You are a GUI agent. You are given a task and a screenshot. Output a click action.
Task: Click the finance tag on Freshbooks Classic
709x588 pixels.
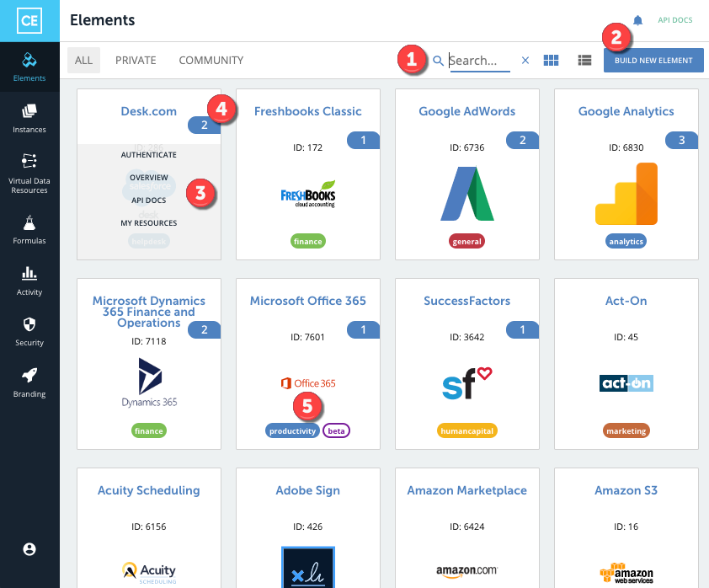pyautogui.click(x=308, y=242)
